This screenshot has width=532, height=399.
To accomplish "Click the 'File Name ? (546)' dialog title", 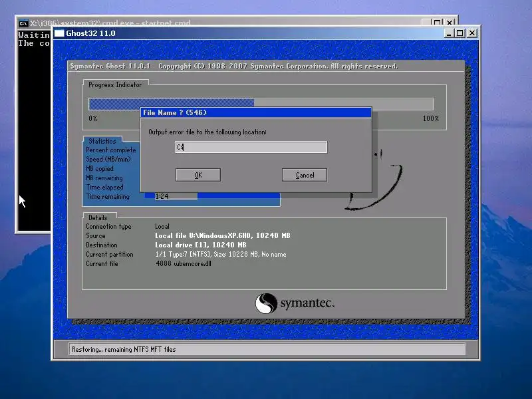I will tap(175, 112).
